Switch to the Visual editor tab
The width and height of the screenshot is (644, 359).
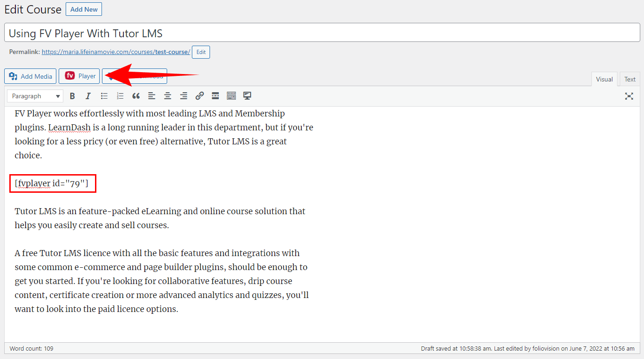click(x=604, y=79)
